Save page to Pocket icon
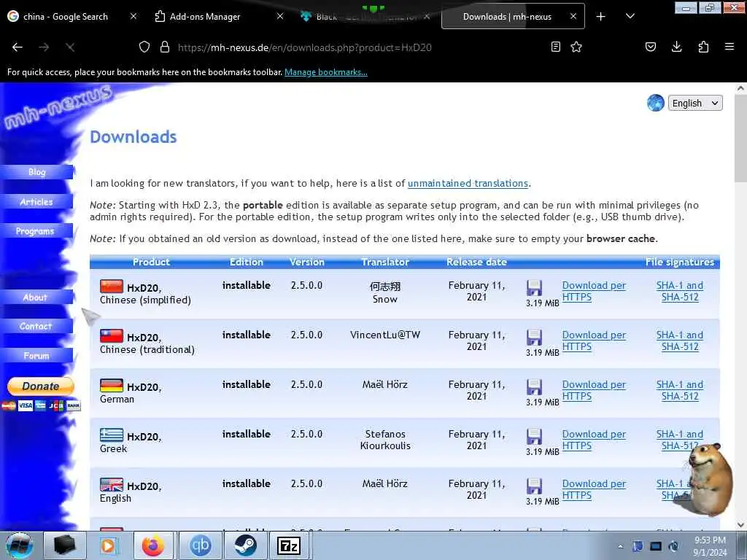The image size is (747, 560). 651,47
